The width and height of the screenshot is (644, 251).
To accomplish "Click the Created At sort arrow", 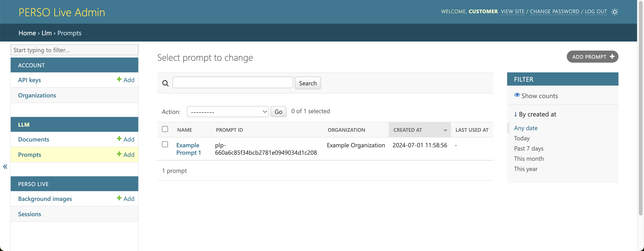I will [445, 130].
